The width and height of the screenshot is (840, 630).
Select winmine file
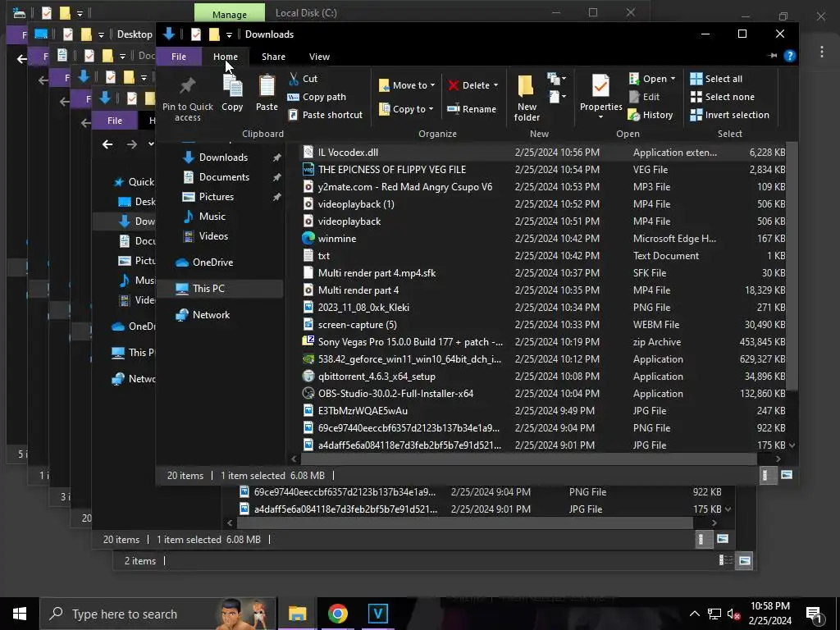click(x=336, y=239)
